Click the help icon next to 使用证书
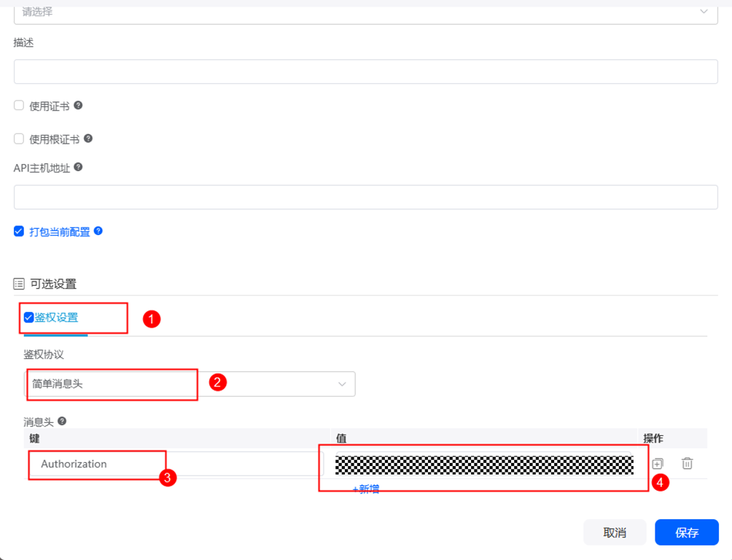The height and width of the screenshot is (560, 732). point(78,105)
